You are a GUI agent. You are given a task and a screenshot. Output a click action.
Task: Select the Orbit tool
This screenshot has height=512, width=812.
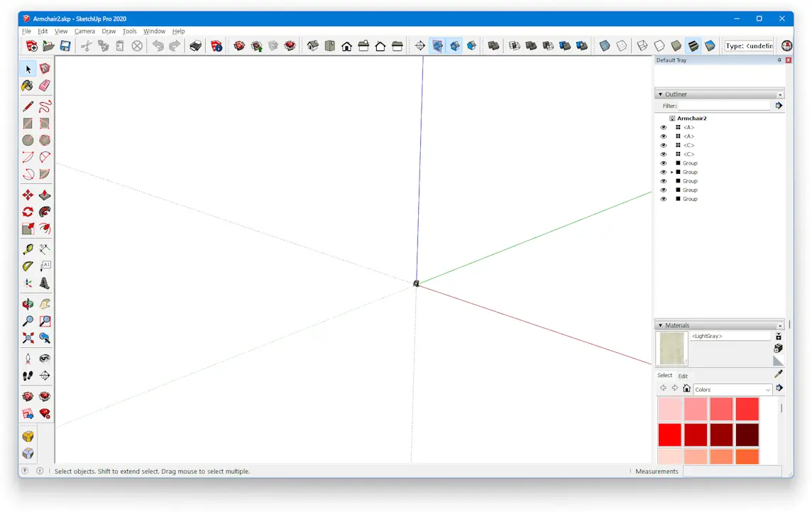28,304
